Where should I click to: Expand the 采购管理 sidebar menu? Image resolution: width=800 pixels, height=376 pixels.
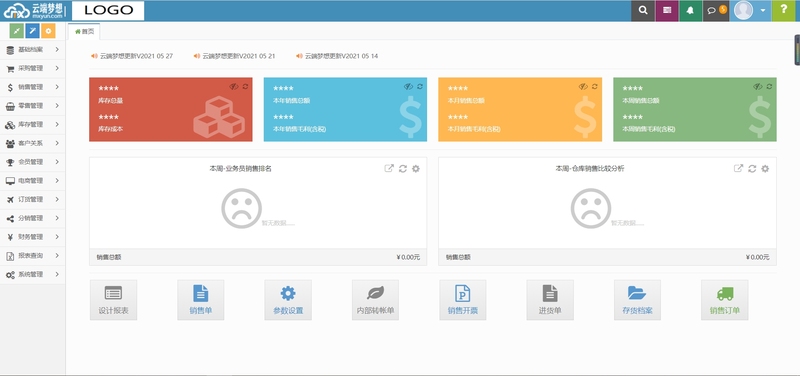[33, 68]
